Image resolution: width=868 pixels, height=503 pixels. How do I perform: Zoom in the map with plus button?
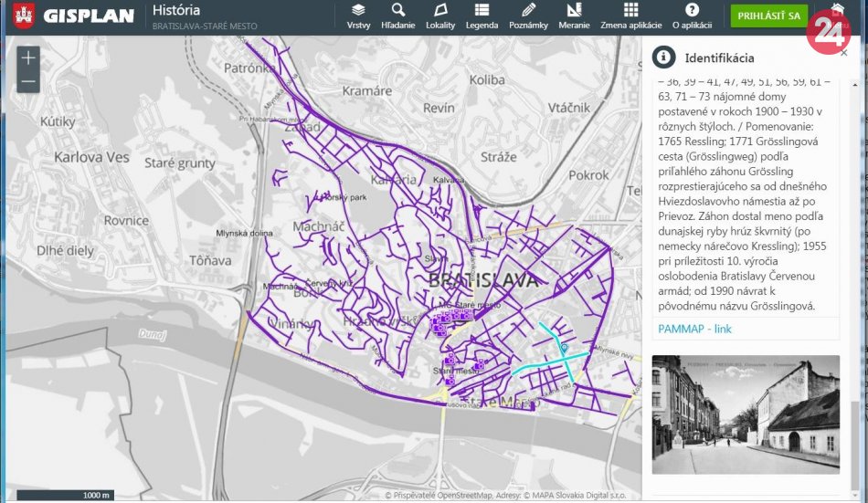point(28,58)
